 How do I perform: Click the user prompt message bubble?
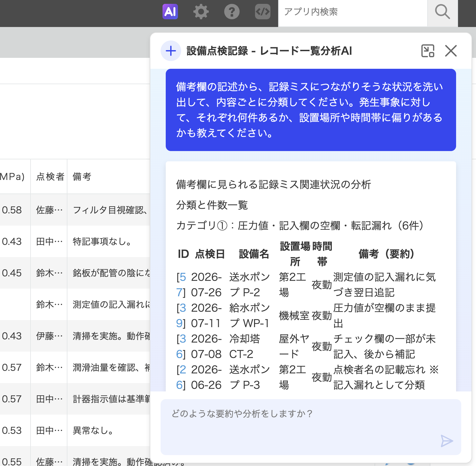(311, 110)
